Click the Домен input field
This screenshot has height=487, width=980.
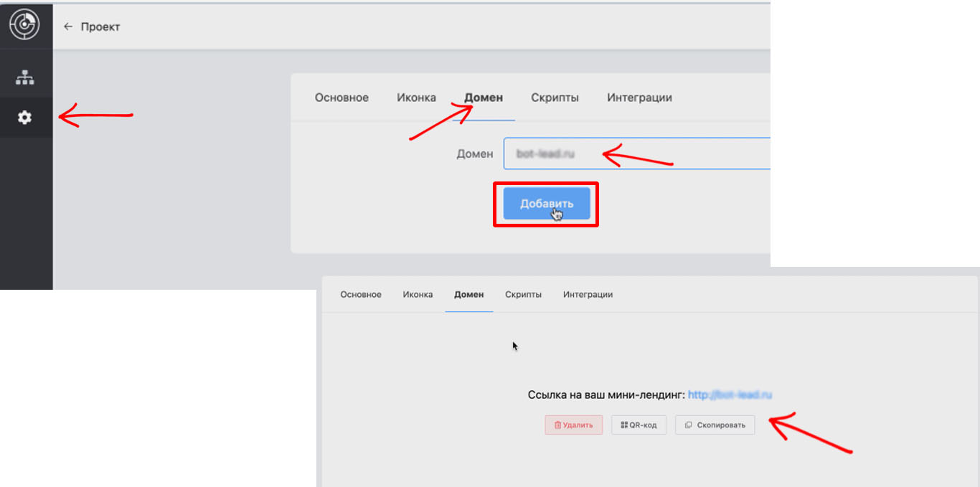(637, 153)
